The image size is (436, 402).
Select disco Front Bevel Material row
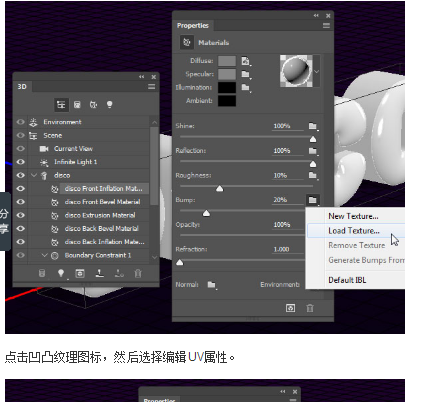(x=102, y=202)
